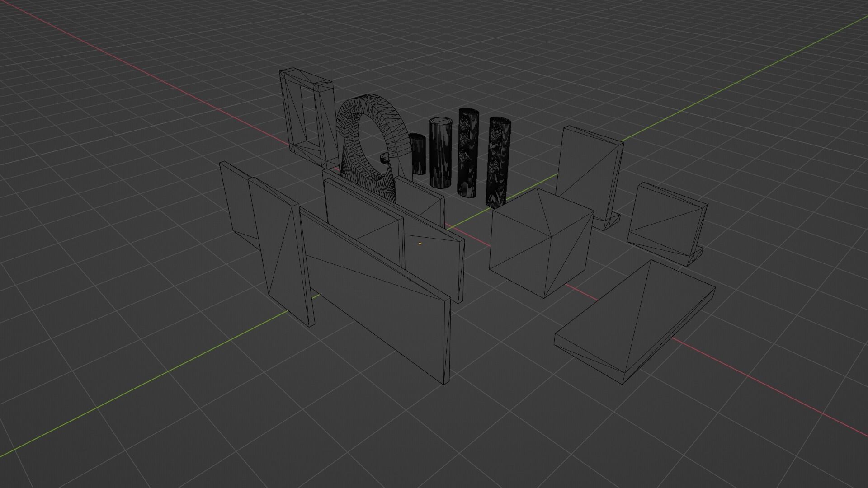
Task: Select the flat slab lying on the ground
Action: pyautogui.click(x=635, y=322)
